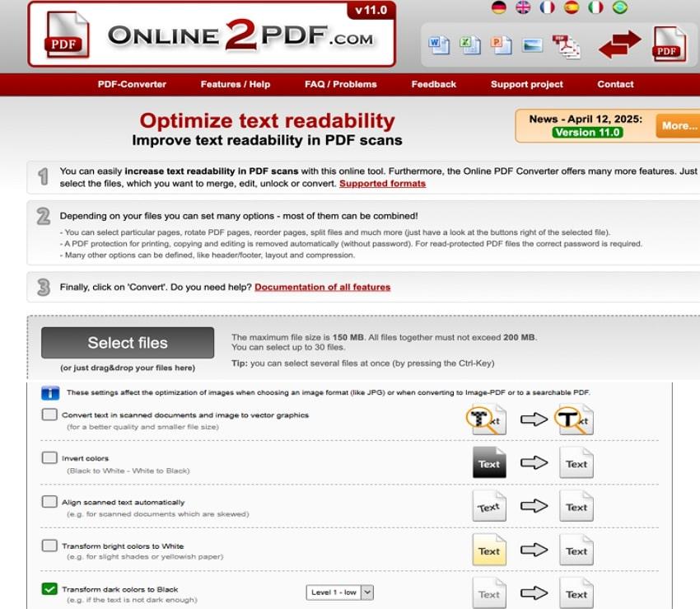This screenshot has height=609, width=700.
Task: Click result Text icon in dark colors row
Action: pos(576,593)
